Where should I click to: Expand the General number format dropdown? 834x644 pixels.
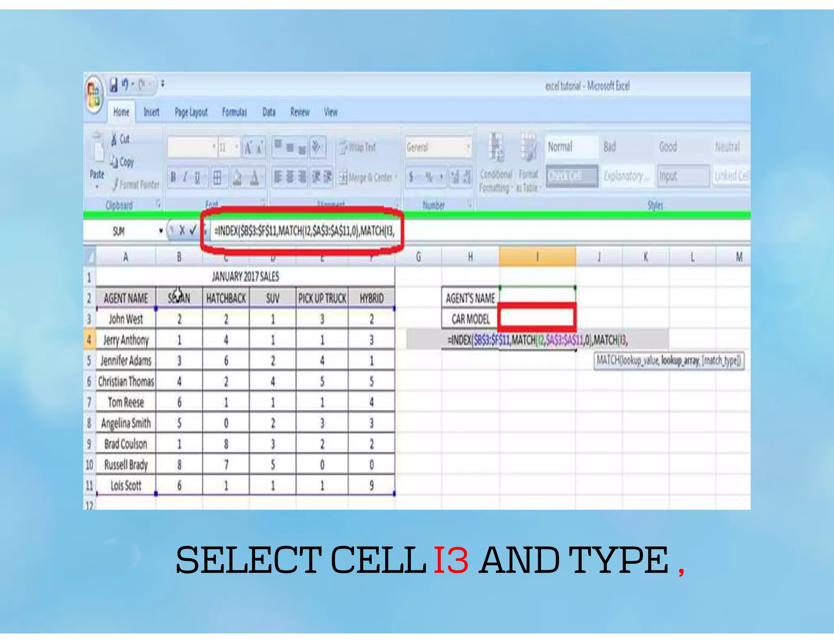[x=468, y=147]
